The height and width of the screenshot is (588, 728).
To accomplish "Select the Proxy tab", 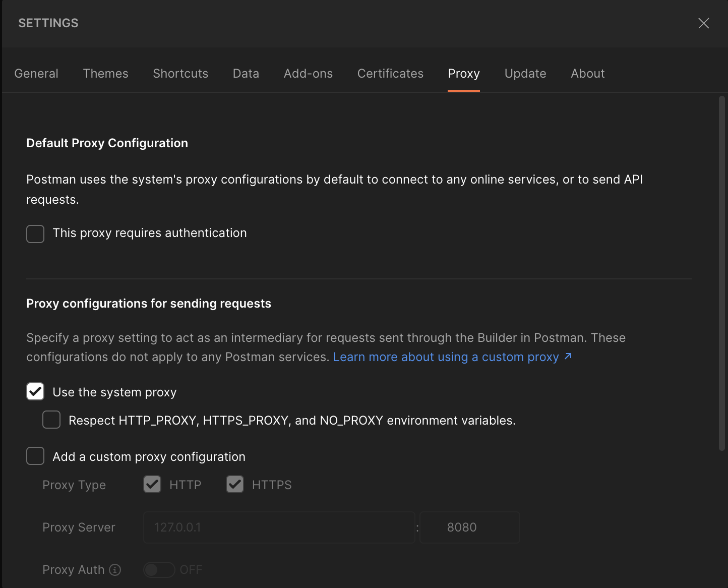I will click(464, 74).
